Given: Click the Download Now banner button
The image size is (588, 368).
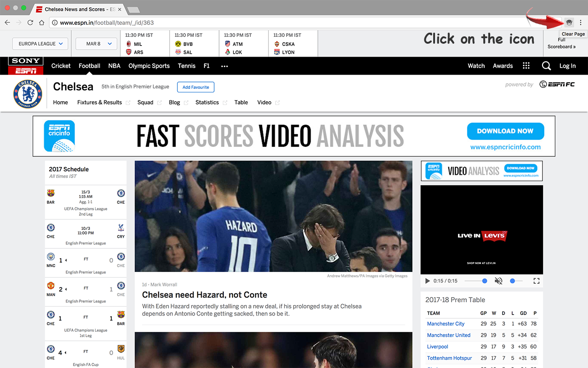Looking at the screenshot, I should (x=505, y=131).
